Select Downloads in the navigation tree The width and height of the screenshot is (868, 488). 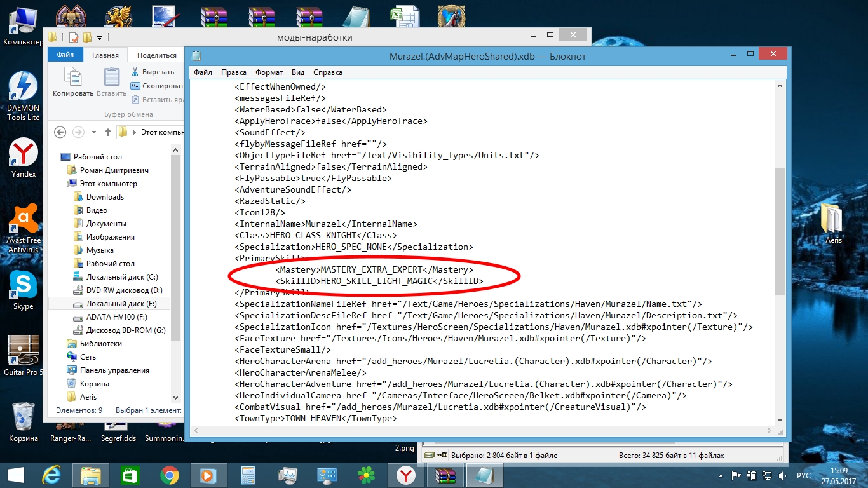(x=105, y=197)
